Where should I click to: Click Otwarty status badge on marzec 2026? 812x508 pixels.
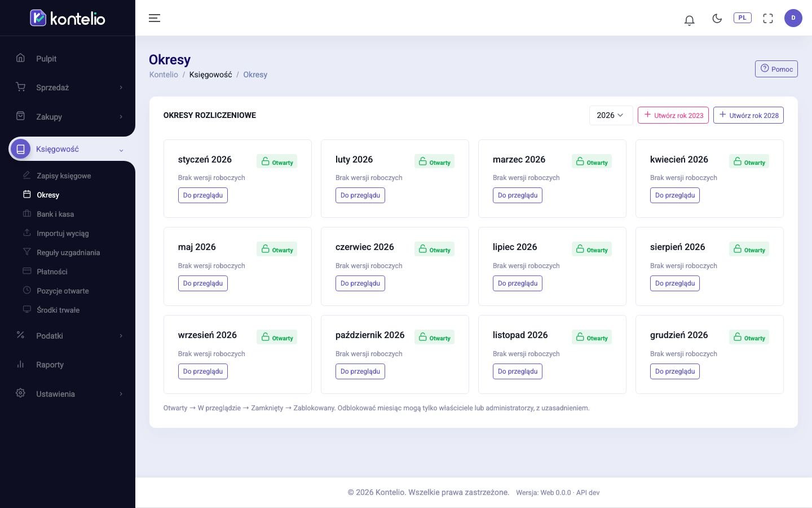[592, 162]
